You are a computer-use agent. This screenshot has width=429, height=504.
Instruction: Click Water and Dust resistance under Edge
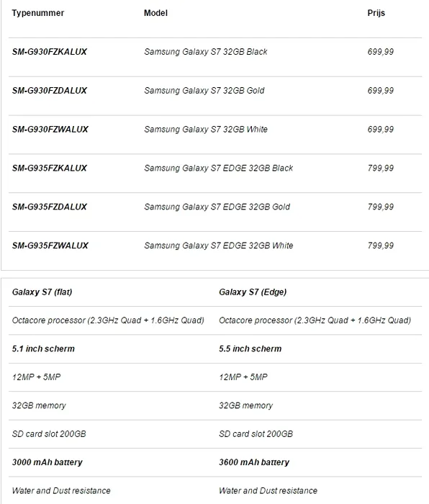pos(268,490)
